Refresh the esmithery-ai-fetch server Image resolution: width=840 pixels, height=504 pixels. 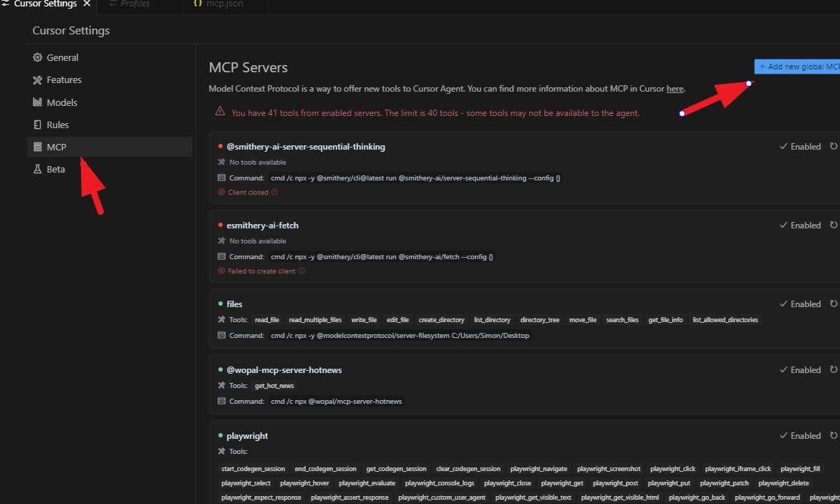(834, 225)
